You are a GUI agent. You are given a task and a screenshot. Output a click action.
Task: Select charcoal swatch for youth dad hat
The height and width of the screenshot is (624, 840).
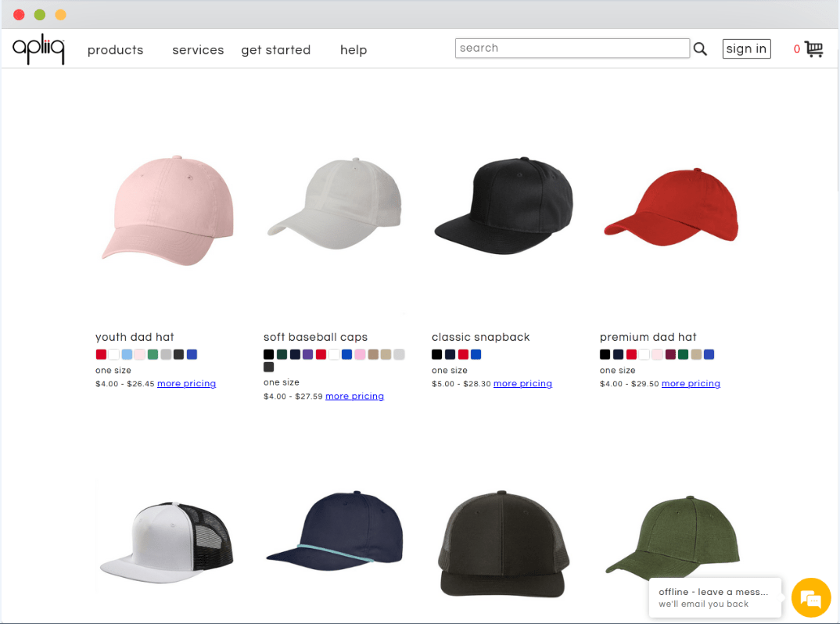179,354
